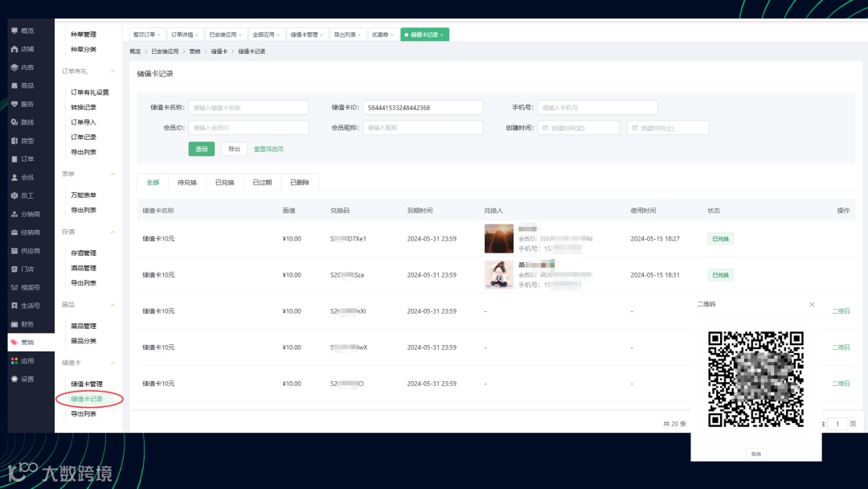Open 二维码 link for code ending JwX
Viewport: 868px width, 489px height.
pyautogui.click(x=841, y=347)
